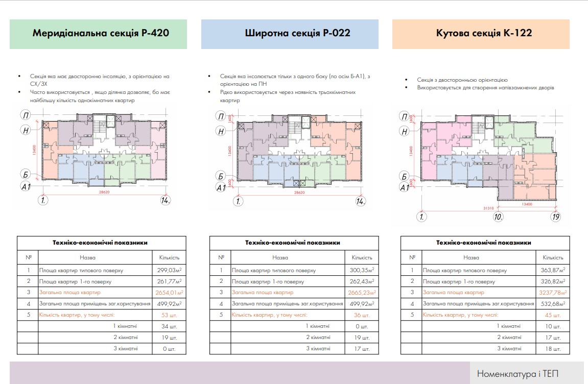Click axis marker 14 under Р-022 plan
588x384 pixels.
click(x=360, y=201)
